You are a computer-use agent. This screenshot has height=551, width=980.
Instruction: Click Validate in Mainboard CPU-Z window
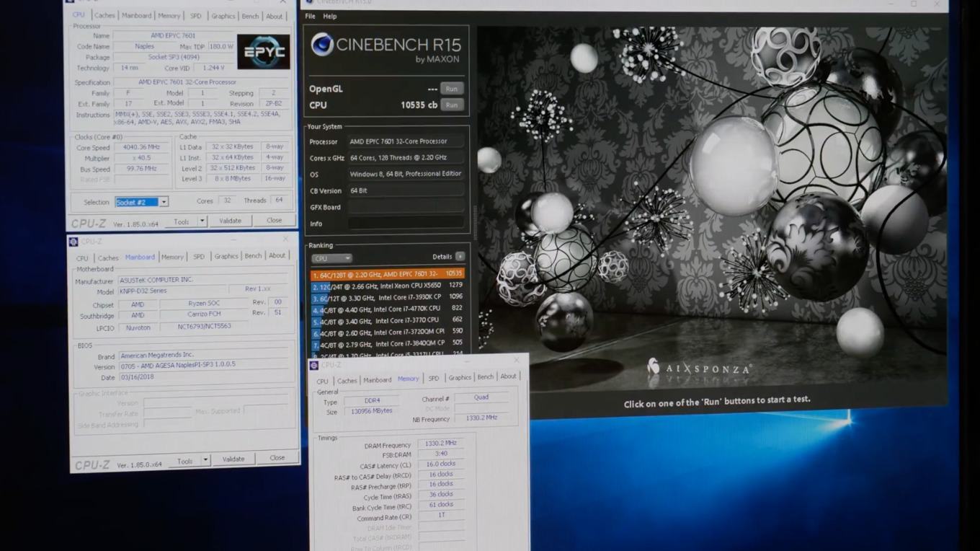[233, 459]
